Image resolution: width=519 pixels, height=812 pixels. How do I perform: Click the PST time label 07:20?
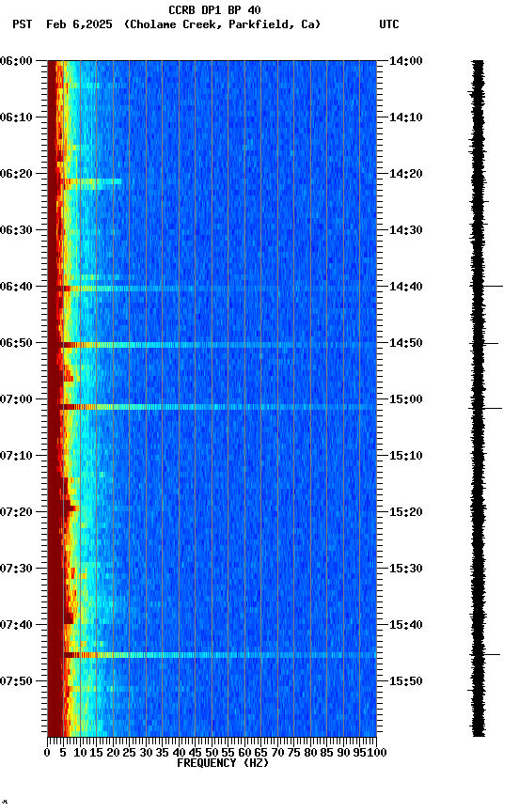[16, 513]
